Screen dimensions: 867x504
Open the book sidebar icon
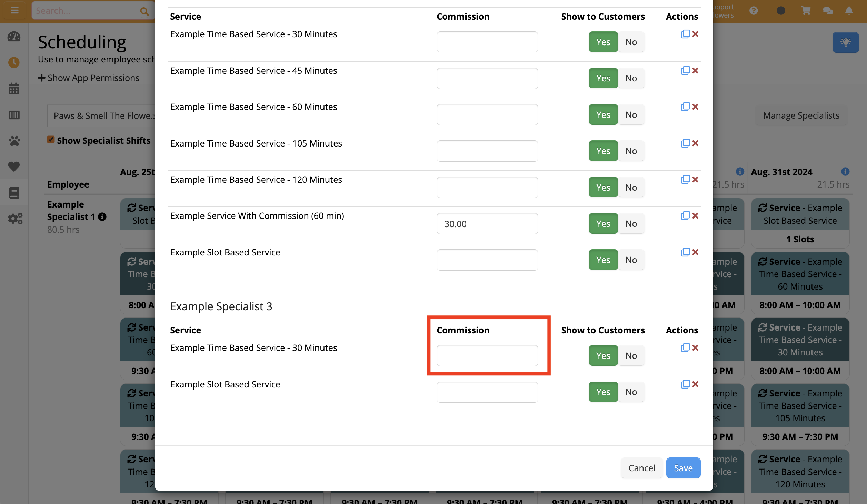pyautogui.click(x=14, y=193)
